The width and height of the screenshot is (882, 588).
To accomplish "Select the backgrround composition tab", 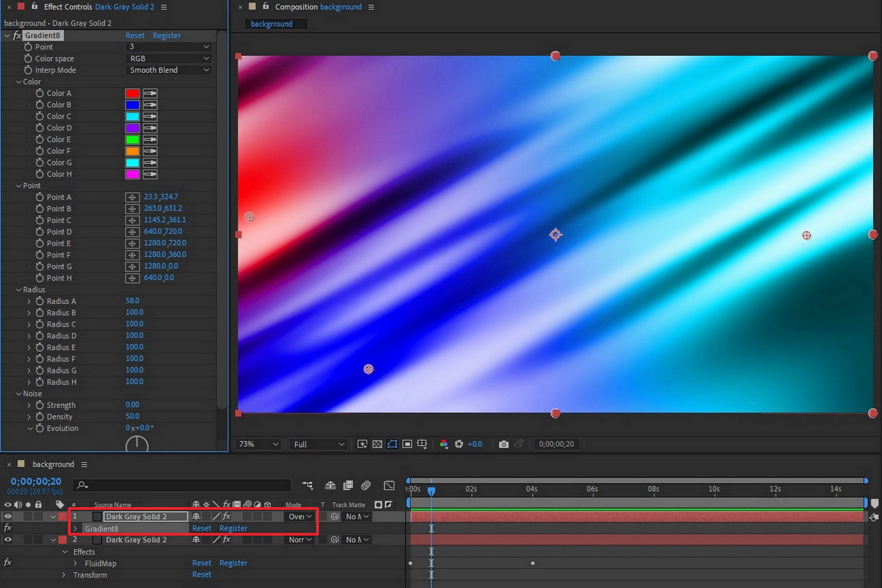I will 276,24.
